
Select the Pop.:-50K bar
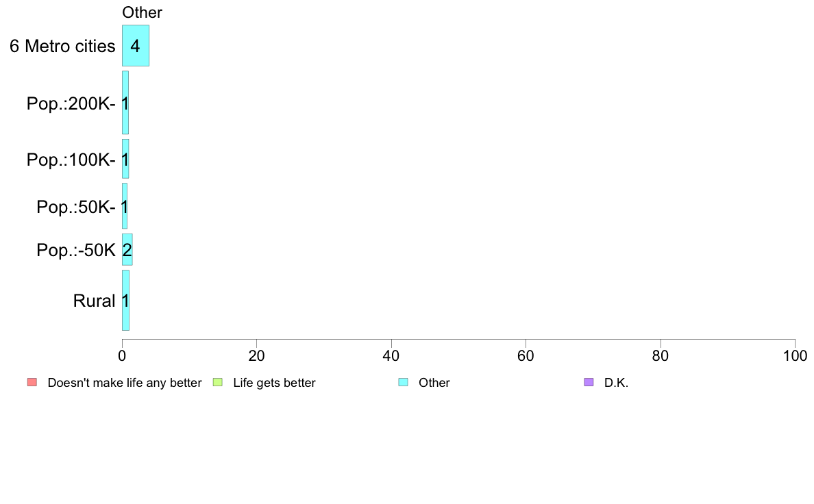point(127,250)
